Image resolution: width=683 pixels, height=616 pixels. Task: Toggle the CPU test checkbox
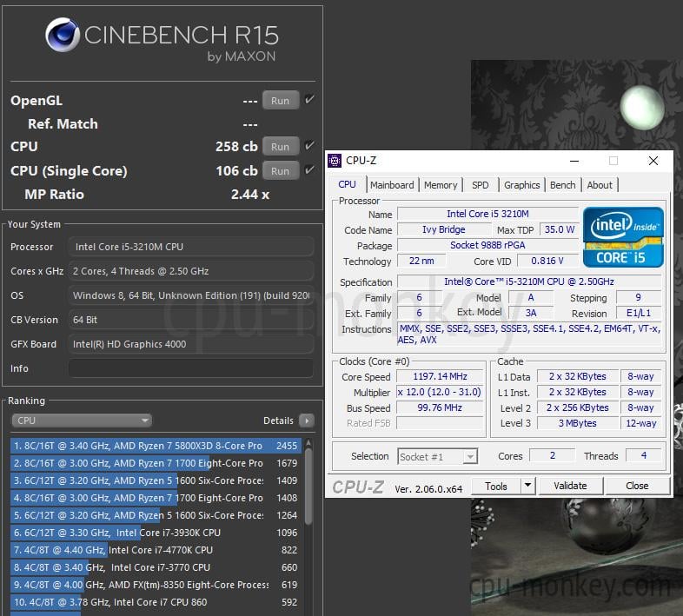(x=309, y=146)
